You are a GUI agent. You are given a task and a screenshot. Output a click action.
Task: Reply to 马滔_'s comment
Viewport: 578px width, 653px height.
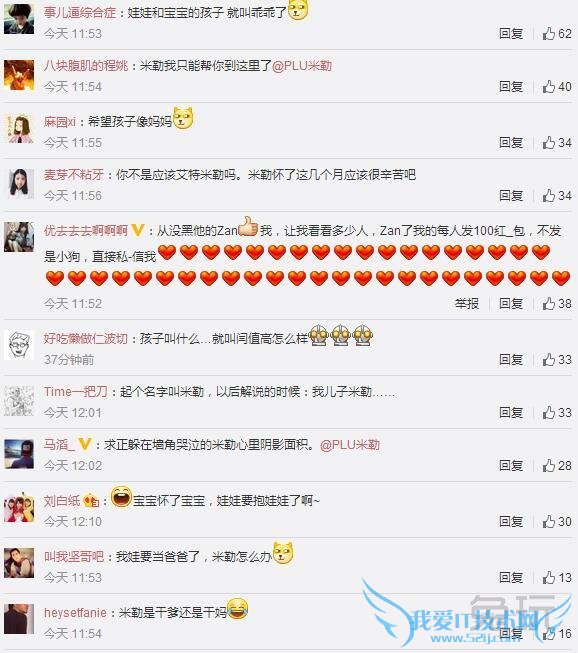click(x=511, y=466)
